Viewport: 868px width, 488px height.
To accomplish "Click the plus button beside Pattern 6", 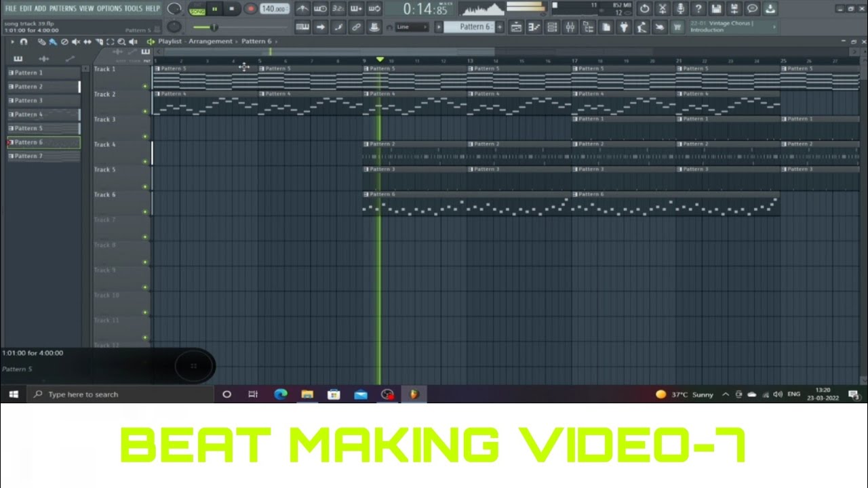I will coord(500,27).
